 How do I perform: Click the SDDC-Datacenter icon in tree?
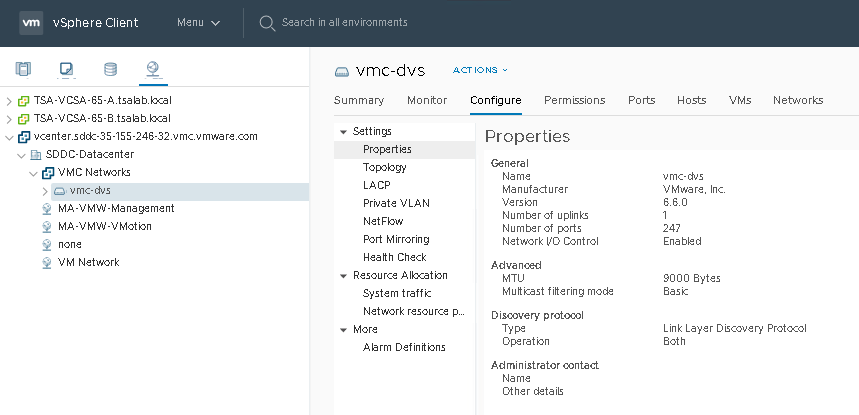point(37,155)
